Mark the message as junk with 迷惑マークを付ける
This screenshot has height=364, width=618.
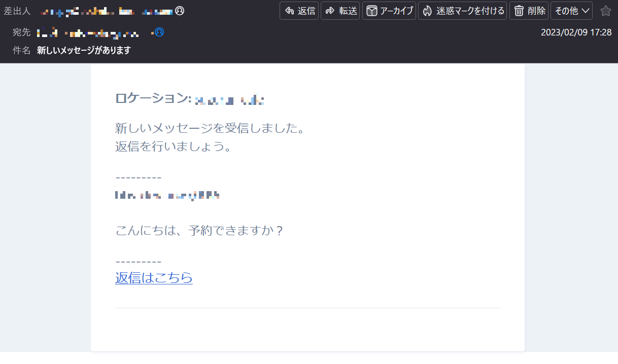(x=462, y=11)
